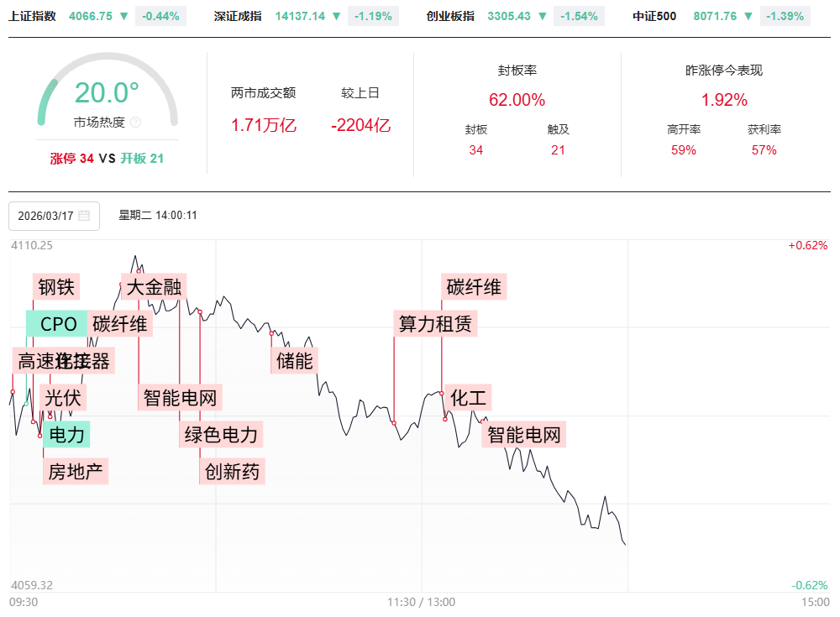Click the -0.44% badge for 上证指数
This screenshot has width=840, height=617.
[160, 16]
